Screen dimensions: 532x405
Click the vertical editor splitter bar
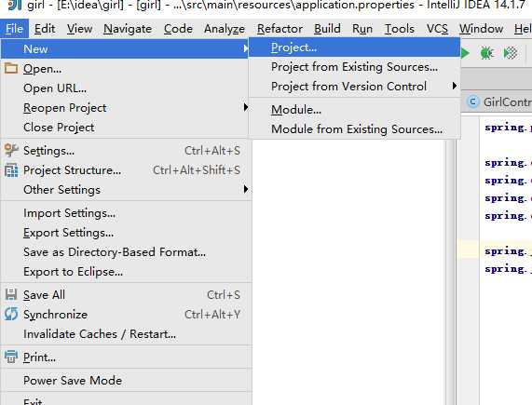coord(451,271)
